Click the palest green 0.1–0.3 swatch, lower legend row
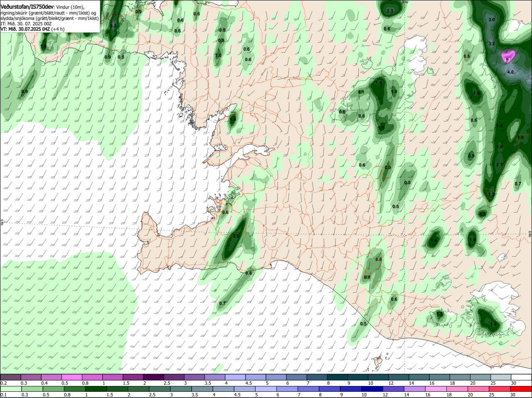This screenshot has height=398, width=532. pos(10,389)
